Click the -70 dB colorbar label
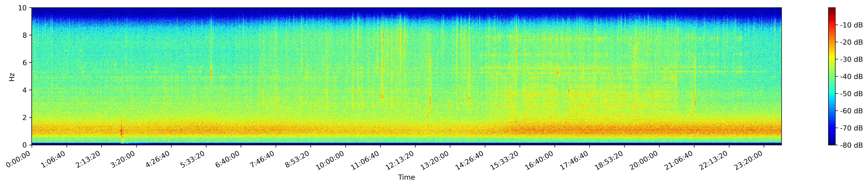This screenshot has width=868, height=186. click(851, 128)
